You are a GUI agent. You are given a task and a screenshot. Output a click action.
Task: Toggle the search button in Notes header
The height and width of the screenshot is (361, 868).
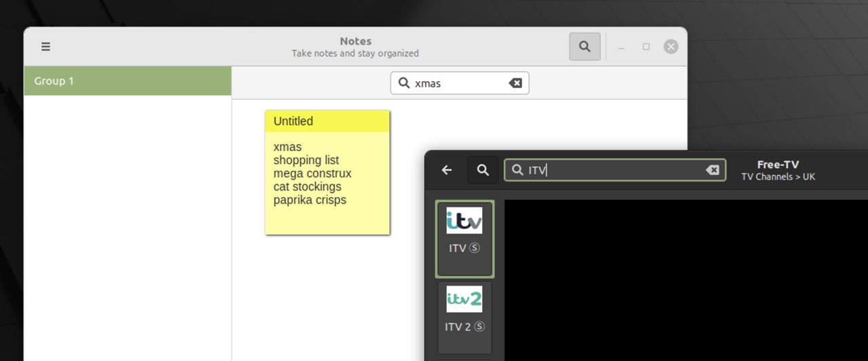[585, 47]
